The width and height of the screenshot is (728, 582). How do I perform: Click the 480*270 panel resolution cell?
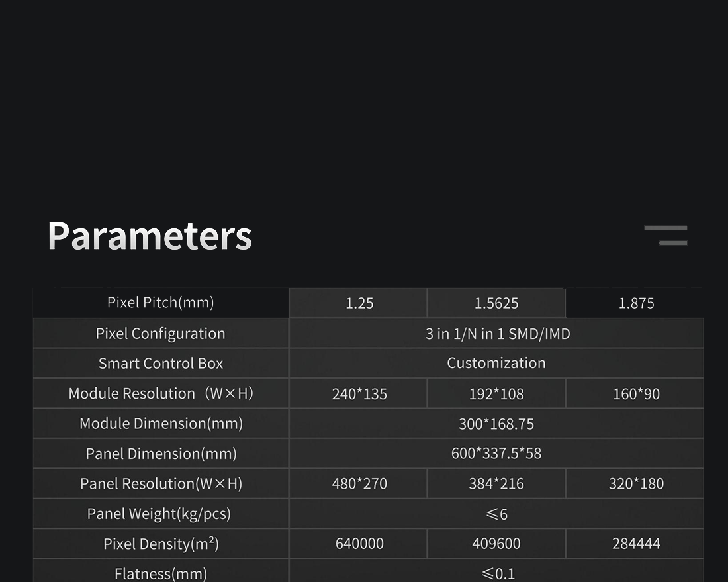pos(359,483)
